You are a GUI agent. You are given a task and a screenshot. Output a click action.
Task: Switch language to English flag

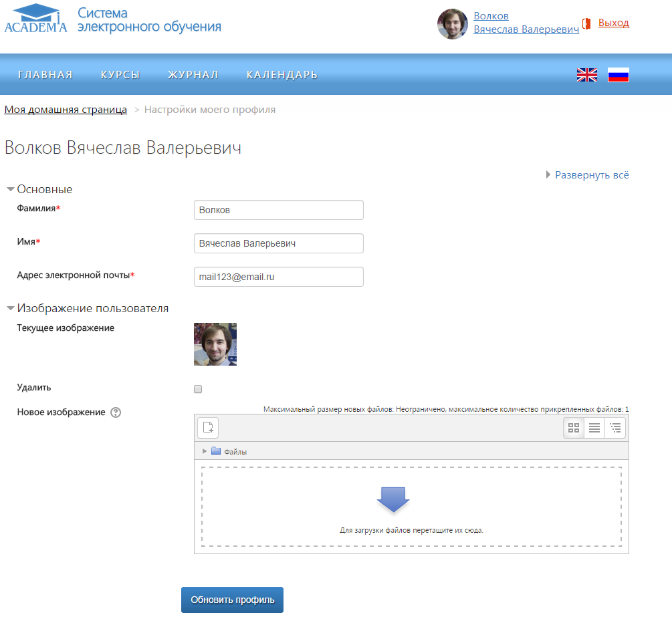point(586,75)
